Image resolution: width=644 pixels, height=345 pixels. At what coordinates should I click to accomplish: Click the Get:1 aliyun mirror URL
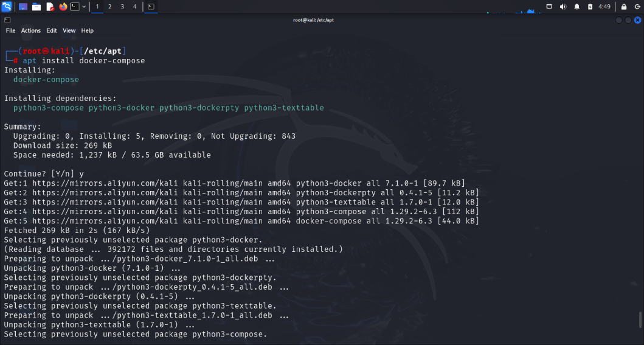(x=105, y=183)
